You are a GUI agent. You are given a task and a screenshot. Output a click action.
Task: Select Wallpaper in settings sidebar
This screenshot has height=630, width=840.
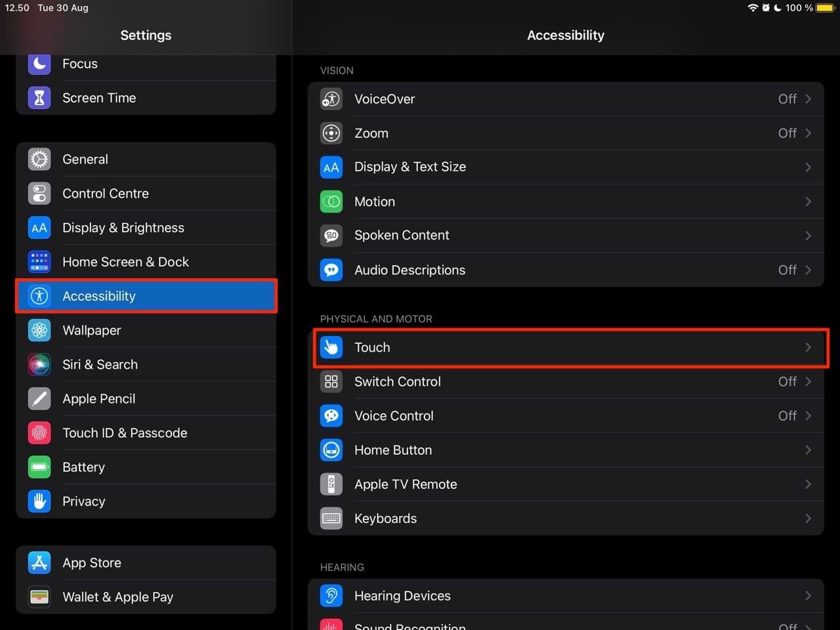(x=146, y=330)
